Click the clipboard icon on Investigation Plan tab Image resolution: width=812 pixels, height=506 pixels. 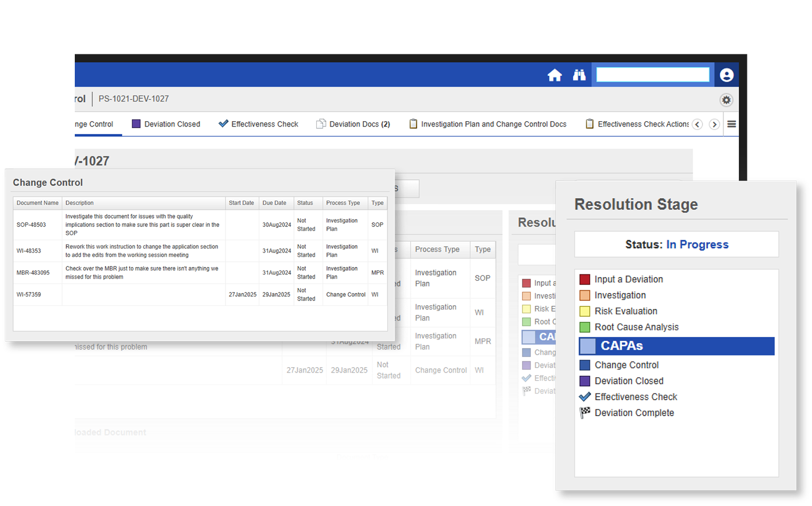[413, 123]
